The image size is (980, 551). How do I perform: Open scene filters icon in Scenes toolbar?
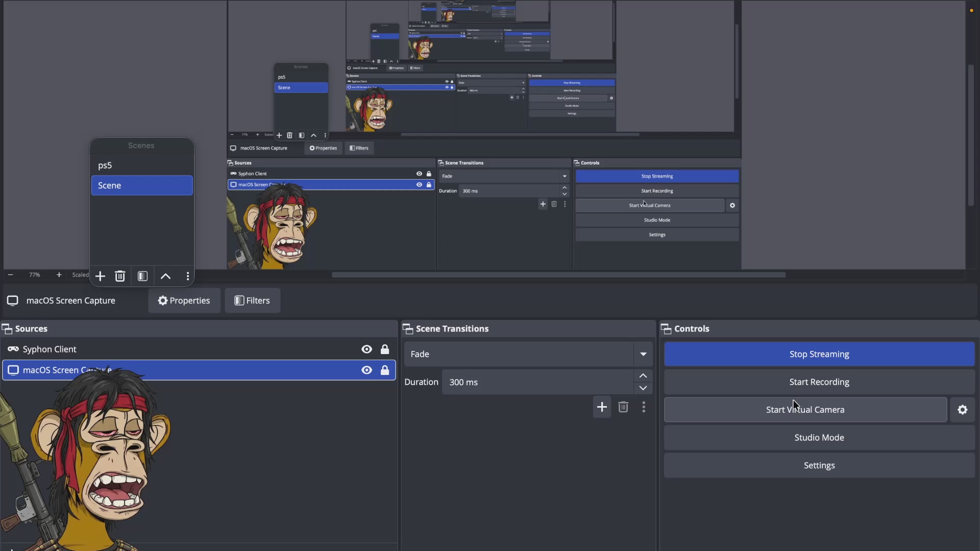click(x=143, y=276)
